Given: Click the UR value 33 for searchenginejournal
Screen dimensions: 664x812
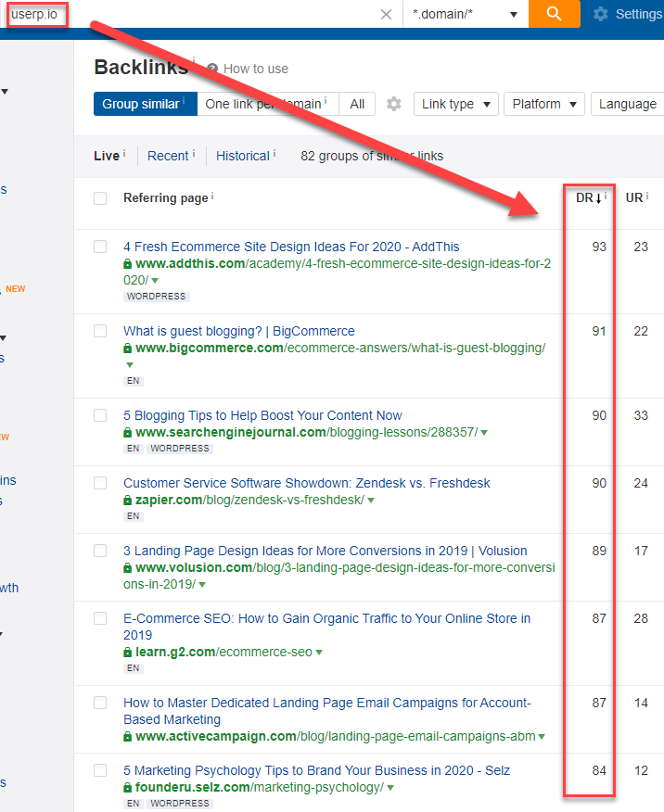Looking at the screenshot, I should pos(641,416).
